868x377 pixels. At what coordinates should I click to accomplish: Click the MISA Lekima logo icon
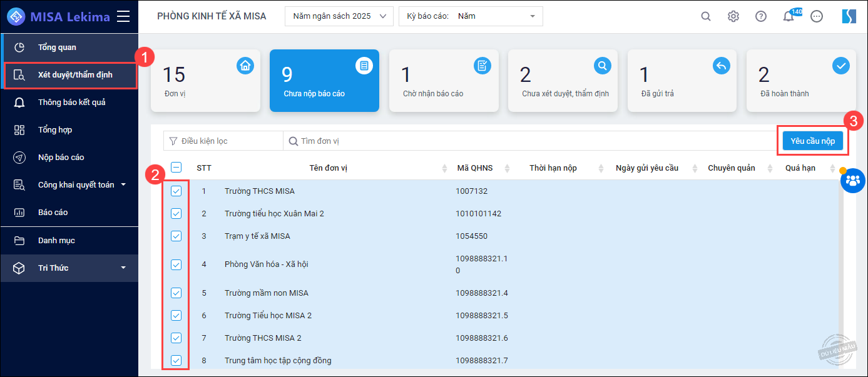(16, 16)
